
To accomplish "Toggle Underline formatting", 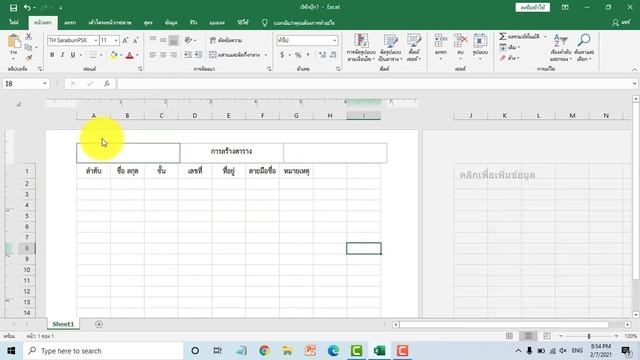I will 73,55.
